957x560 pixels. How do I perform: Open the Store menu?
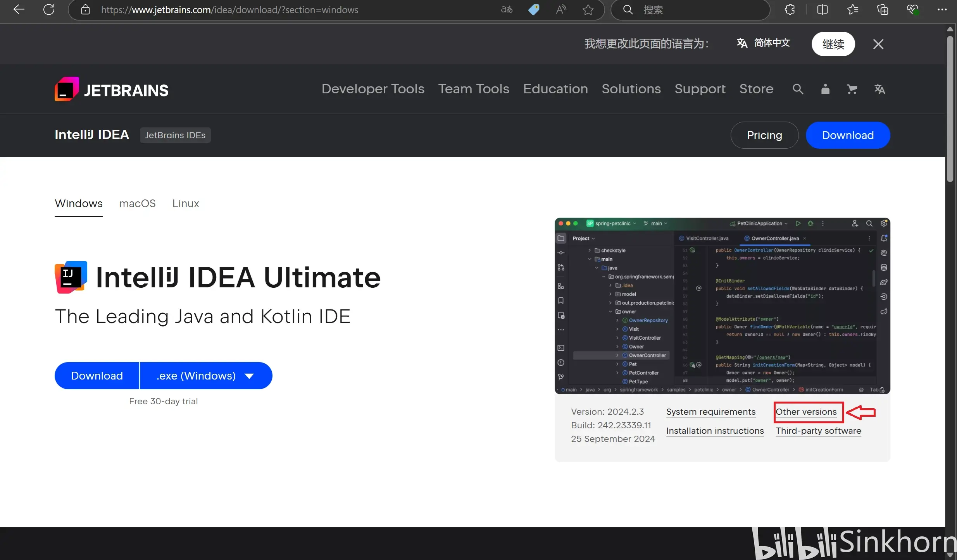pyautogui.click(x=756, y=89)
